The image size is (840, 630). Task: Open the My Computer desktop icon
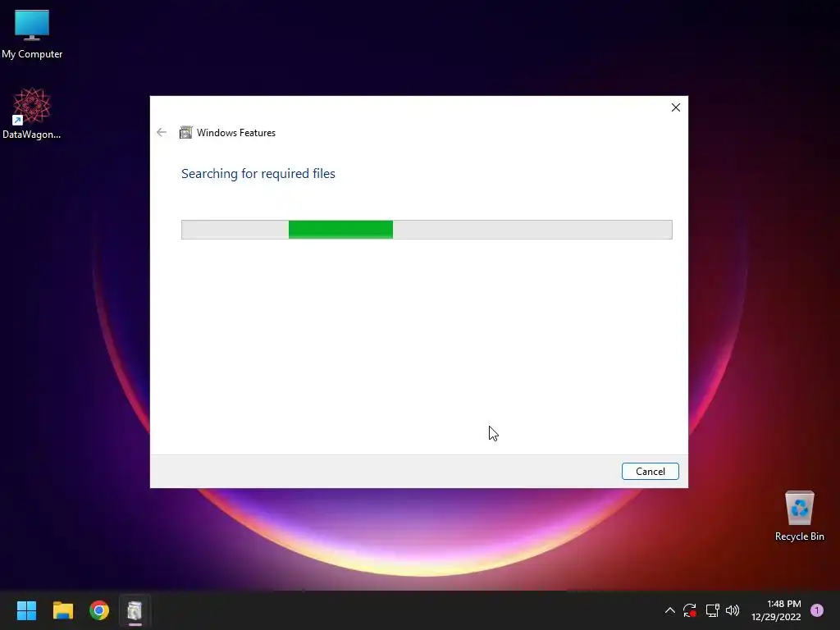(x=32, y=34)
